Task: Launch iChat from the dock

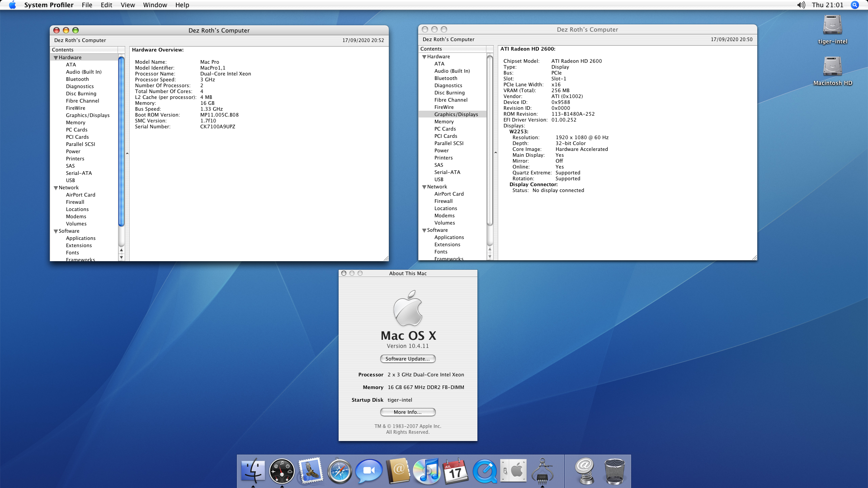Action: [x=368, y=471]
